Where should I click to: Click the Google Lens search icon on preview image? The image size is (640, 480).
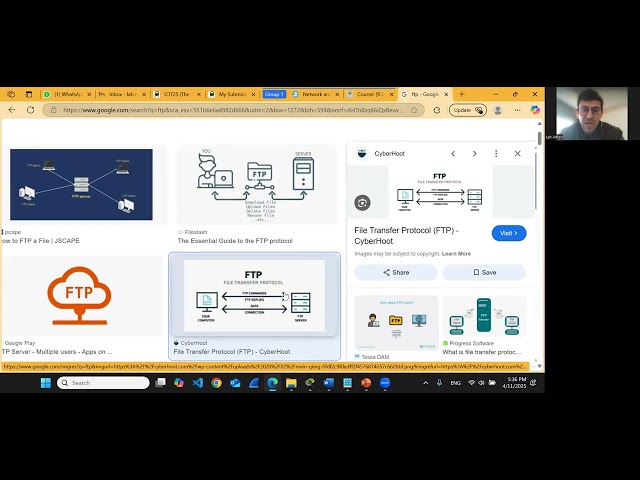coord(362,203)
